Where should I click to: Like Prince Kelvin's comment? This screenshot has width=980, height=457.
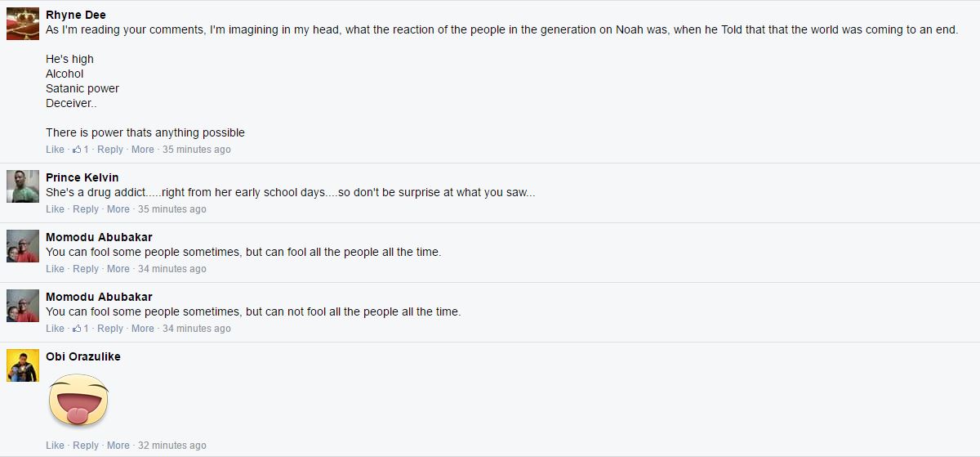(x=55, y=209)
